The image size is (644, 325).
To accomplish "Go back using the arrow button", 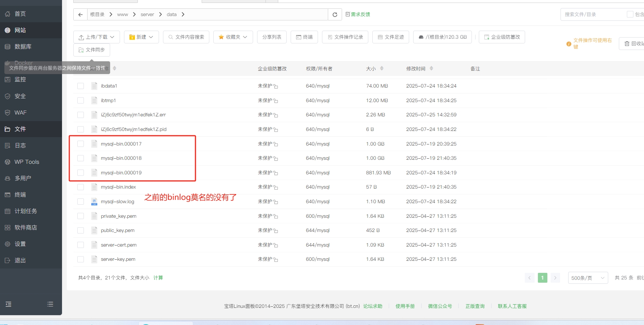I will pyautogui.click(x=81, y=15).
